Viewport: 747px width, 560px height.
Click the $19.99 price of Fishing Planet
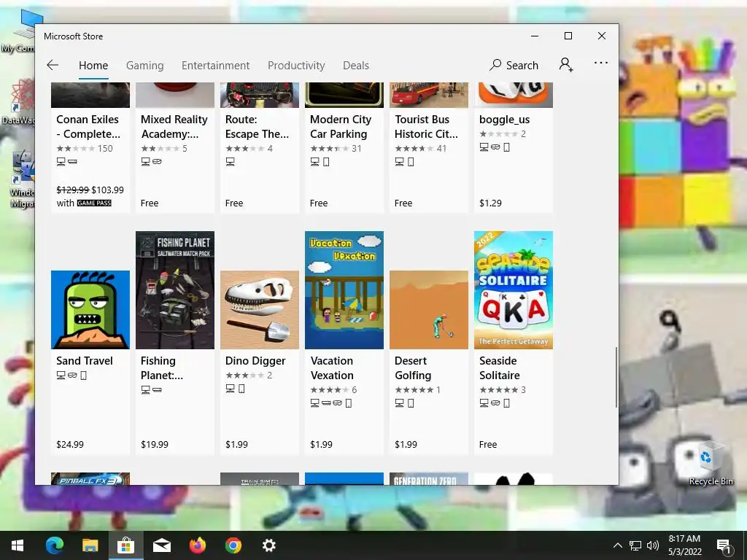[x=155, y=444]
